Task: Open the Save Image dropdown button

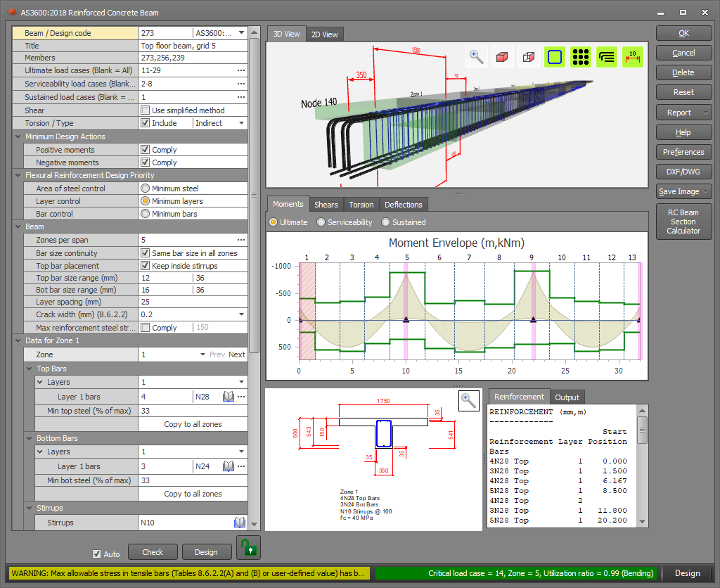Action: click(705, 191)
